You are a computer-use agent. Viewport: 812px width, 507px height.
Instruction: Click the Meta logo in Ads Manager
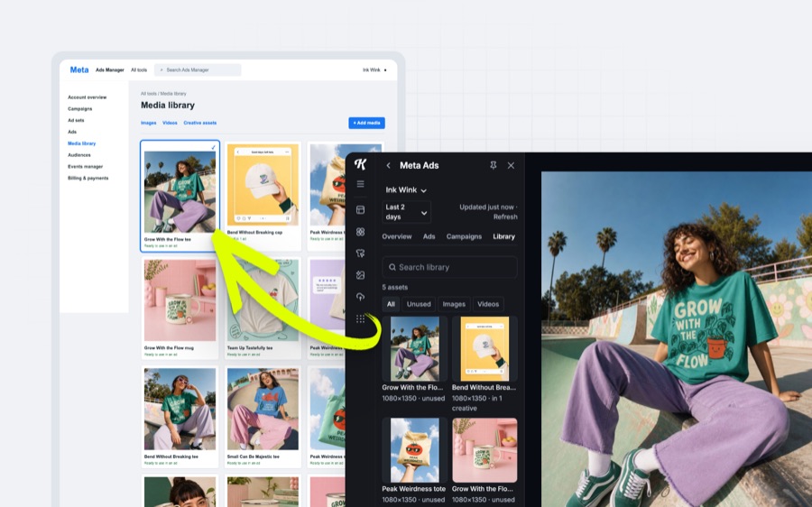click(79, 69)
